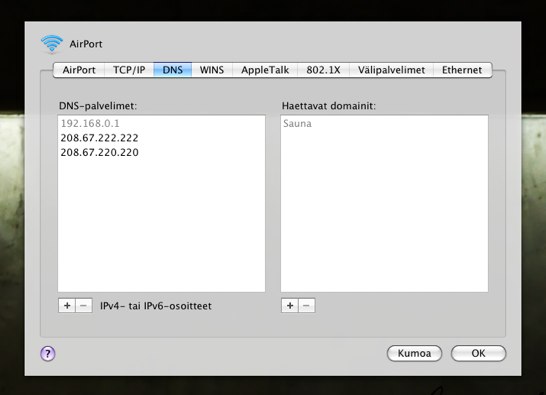The width and height of the screenshot is (546, 395).
Task: Open the WINS tab
Action: pos(212,70)
